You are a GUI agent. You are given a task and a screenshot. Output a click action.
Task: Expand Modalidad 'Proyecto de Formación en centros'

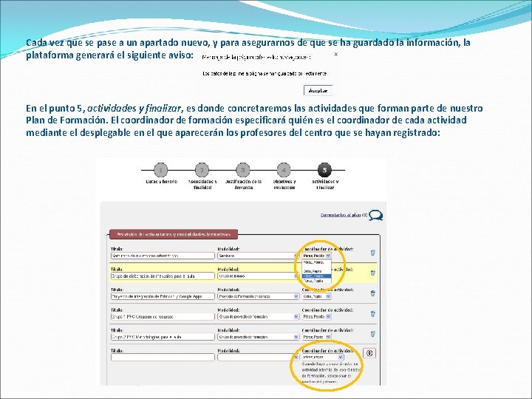tap(258, 296)
